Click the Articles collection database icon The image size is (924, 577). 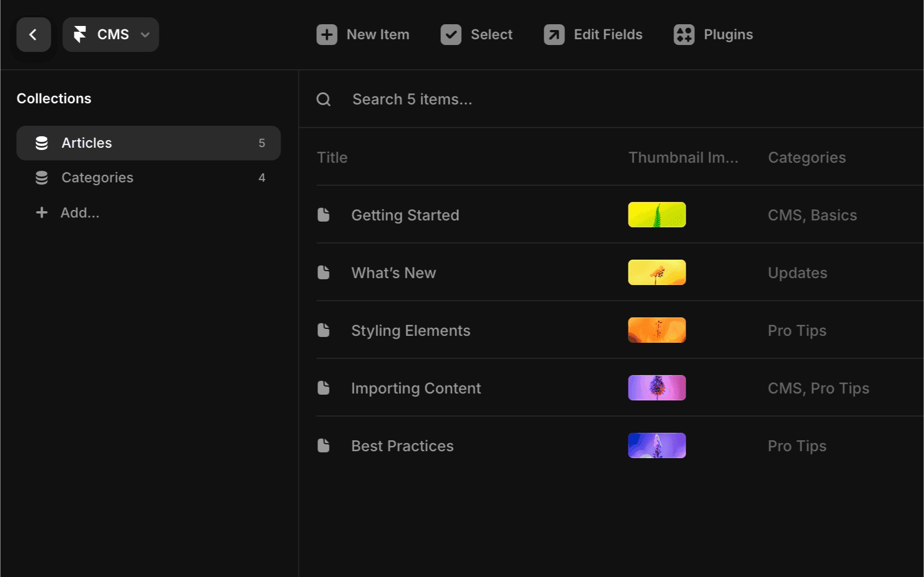pos(42,143)
